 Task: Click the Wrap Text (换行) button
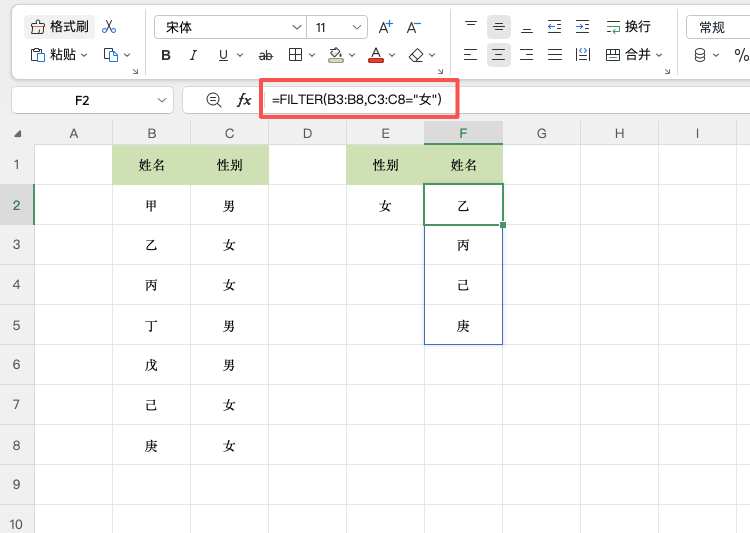point(628,27)
